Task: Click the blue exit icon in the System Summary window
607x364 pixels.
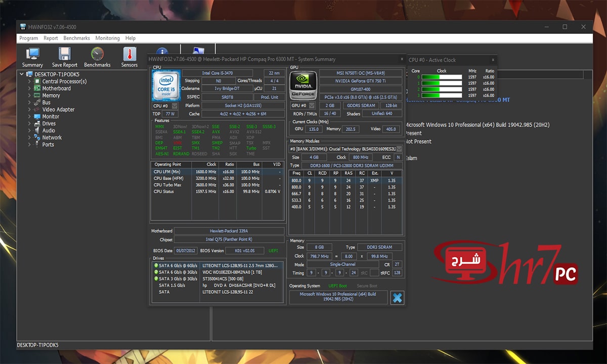Action: (x=397, y=297)
